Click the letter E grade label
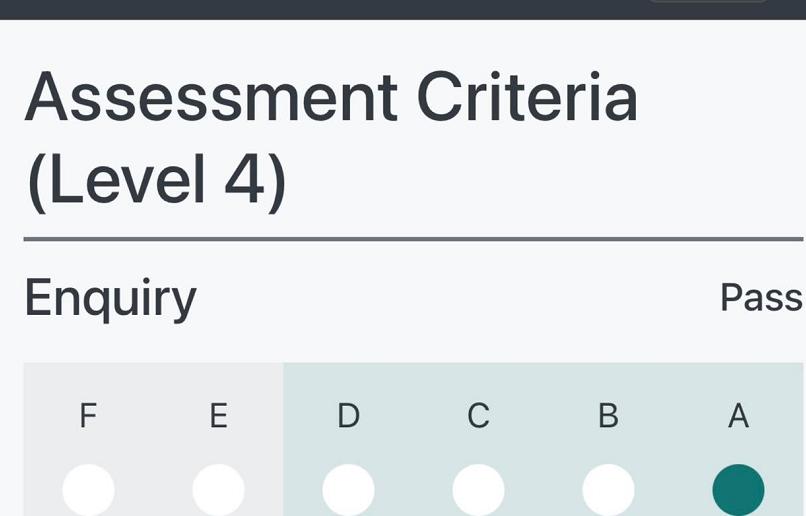The width and height of the screenshot is (806, 516). (x=218, y=415)
